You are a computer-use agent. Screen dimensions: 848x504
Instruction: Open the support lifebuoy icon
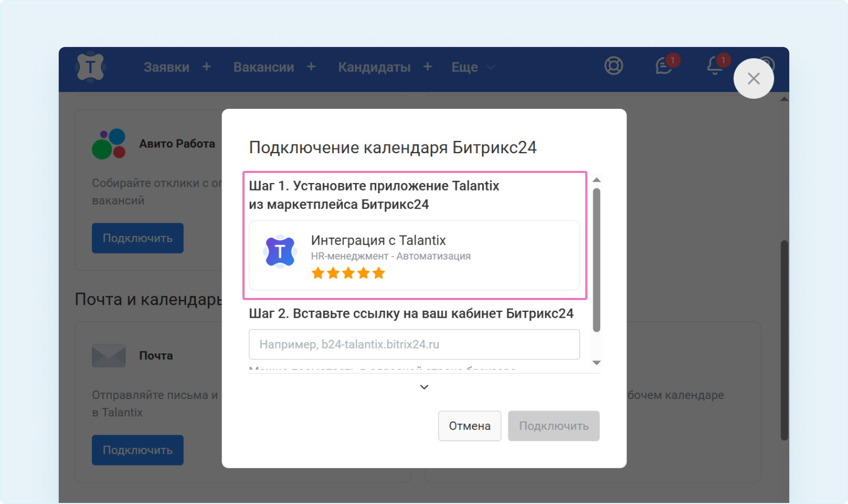click(x=614, y=66)
